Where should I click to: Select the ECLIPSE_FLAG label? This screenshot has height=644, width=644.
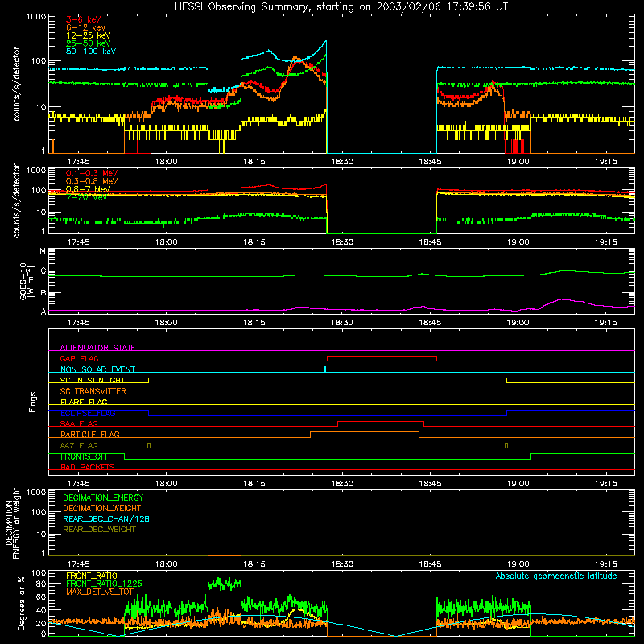[88, 413]
